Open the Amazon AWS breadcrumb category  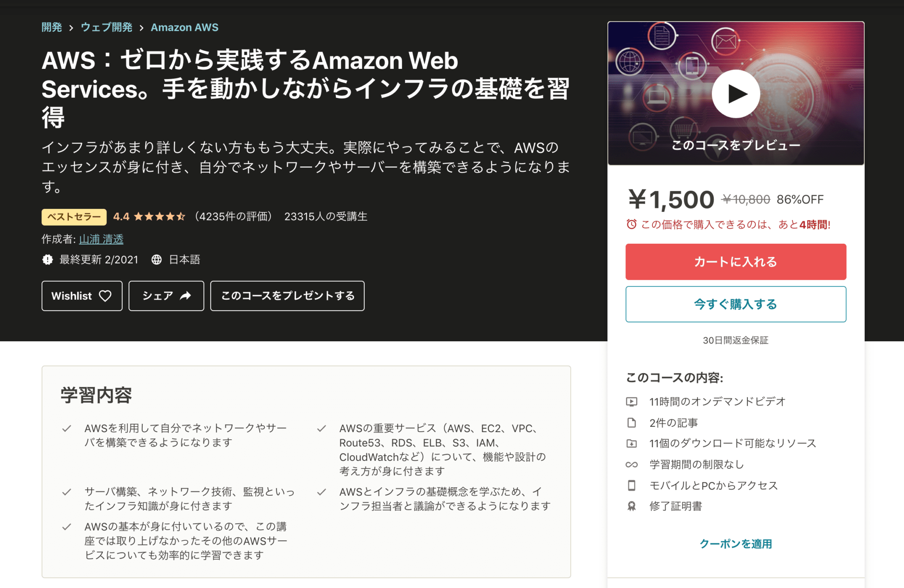pos(185,27)
